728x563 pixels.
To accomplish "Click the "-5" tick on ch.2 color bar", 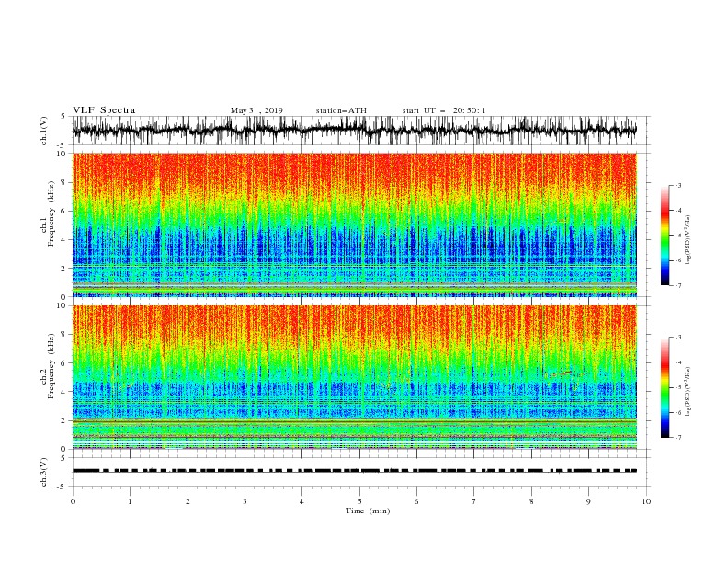I will tap(677, 387).
